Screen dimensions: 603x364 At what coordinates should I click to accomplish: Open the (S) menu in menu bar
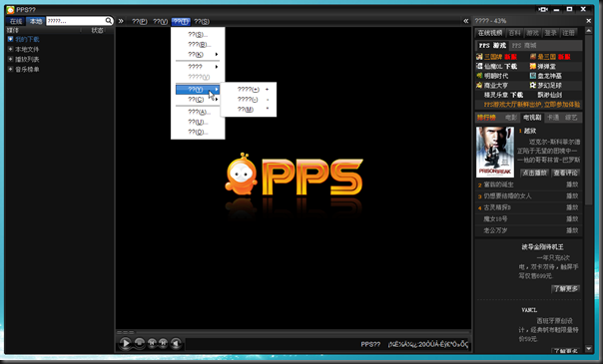click(x=202, y=22)
